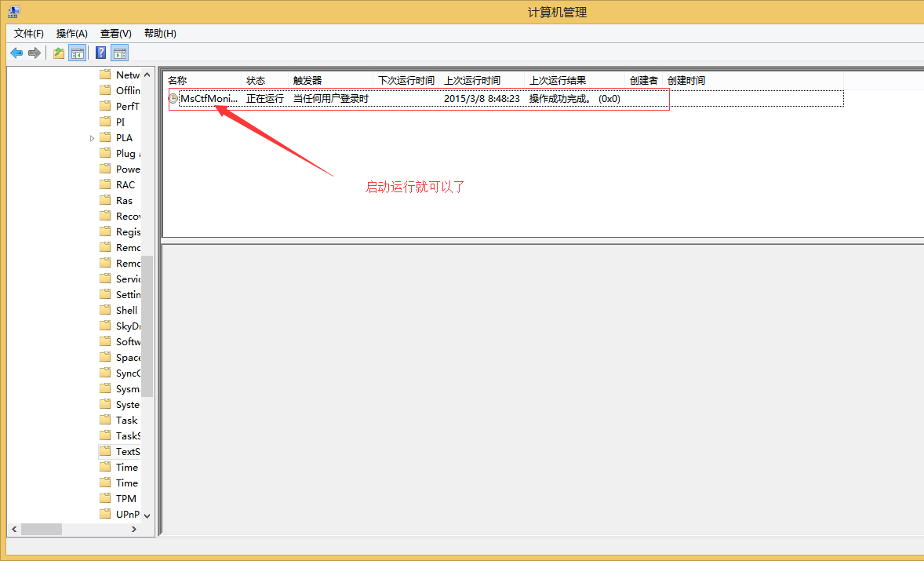The width and height of the screenshot is (924, 561).
Task: Select the TextS folder in the tree
Action: coord(127,451)
